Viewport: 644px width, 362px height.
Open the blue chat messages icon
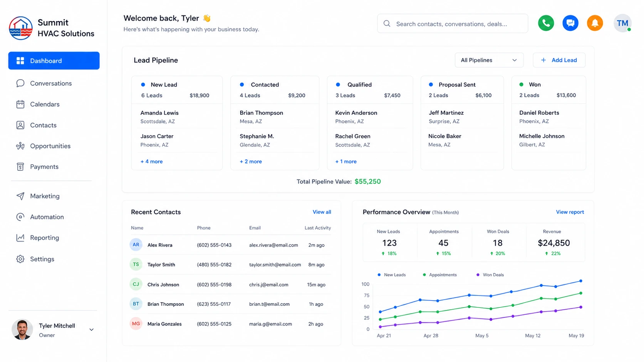570,23
